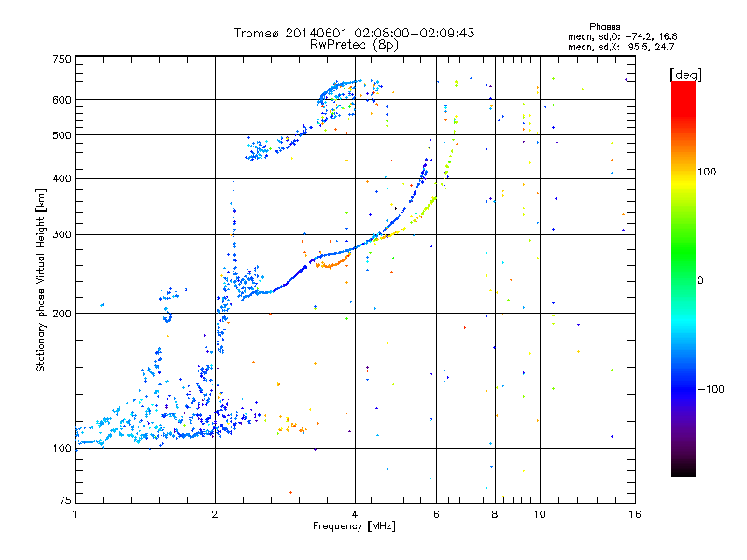This screenshot has width=747, height=560.
Task: Click the "Phases" header text
Action: click(x=604, y=27)
